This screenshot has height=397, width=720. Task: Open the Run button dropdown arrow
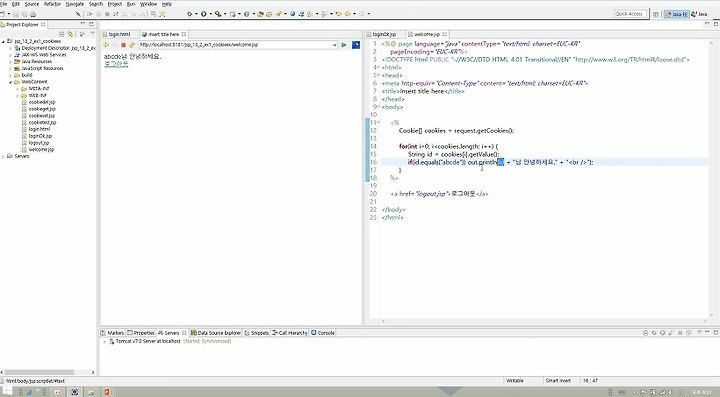coord(210,14)
